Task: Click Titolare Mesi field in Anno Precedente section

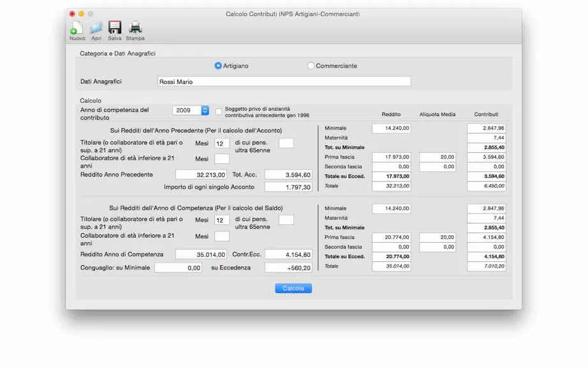Action: coord(222,143)
